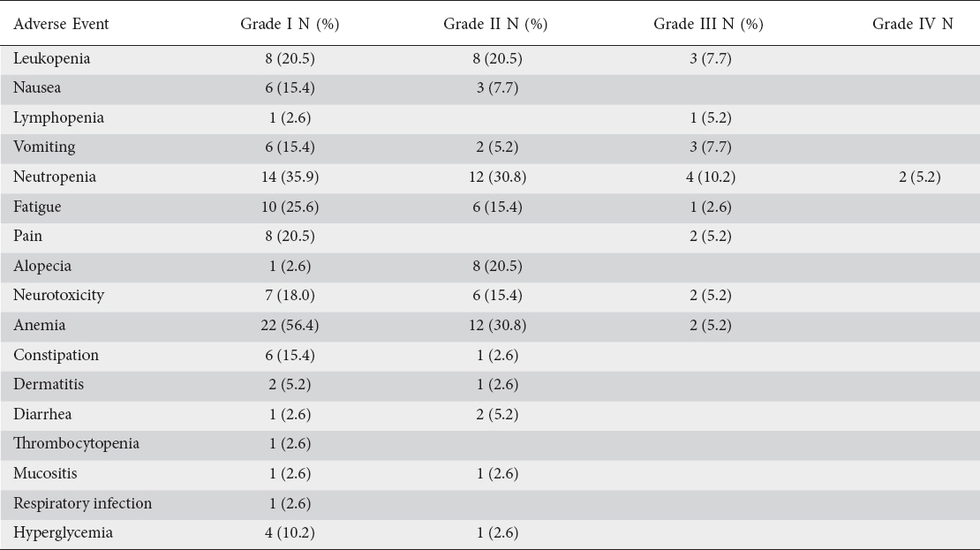Click Neutropenia's Grade III value 4 (10.2)

708,177
